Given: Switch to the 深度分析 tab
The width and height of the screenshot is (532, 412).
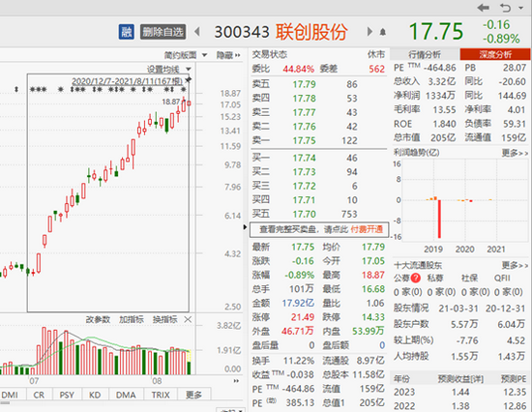Looking at the screenshot, I should [x=495, y=54].
